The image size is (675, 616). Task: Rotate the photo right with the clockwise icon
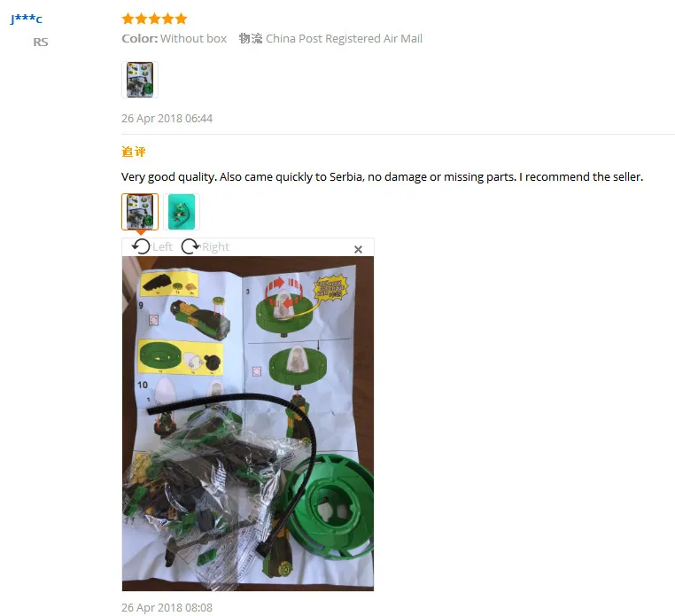190,246
